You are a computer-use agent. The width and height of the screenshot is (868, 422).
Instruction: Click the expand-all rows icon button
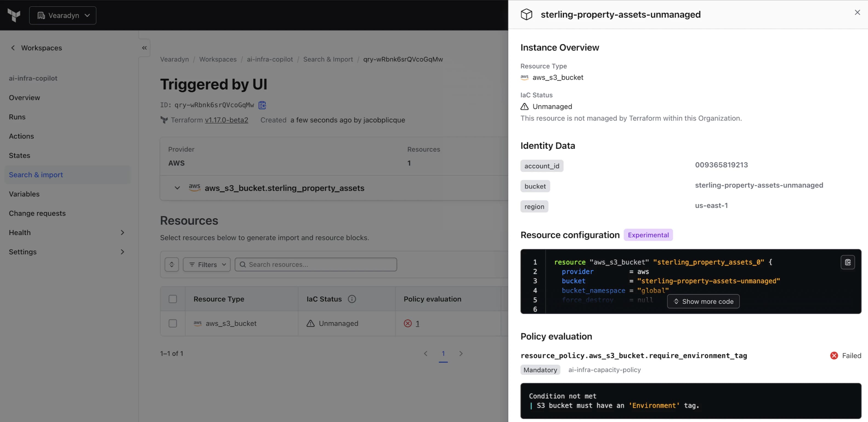pyautogui.click(x=172, y=264)
